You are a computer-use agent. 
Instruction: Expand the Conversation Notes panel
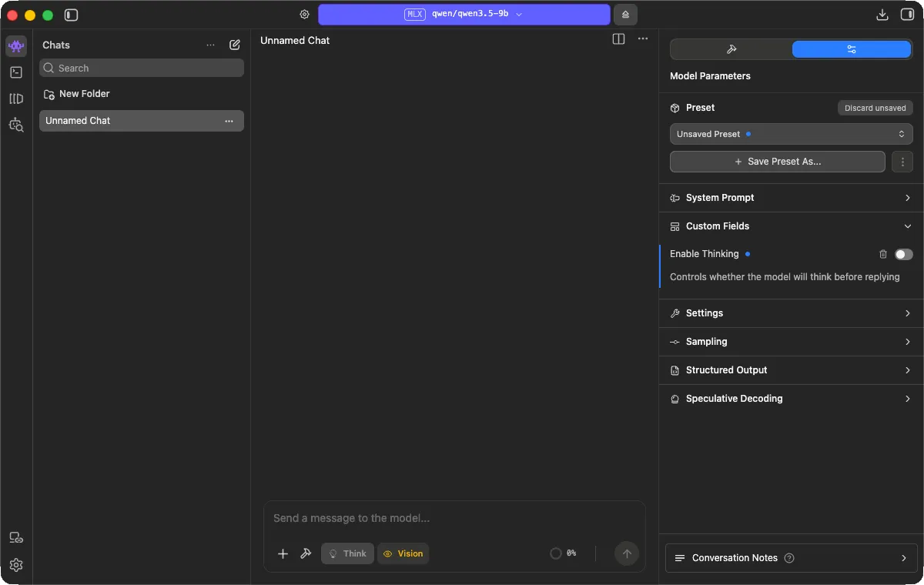click(x=791, y=558)
